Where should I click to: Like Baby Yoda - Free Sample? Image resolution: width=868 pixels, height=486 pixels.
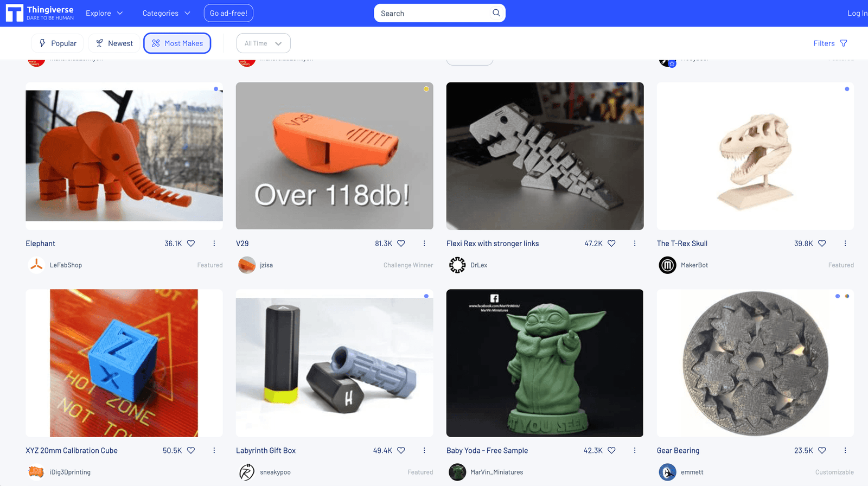611,451
